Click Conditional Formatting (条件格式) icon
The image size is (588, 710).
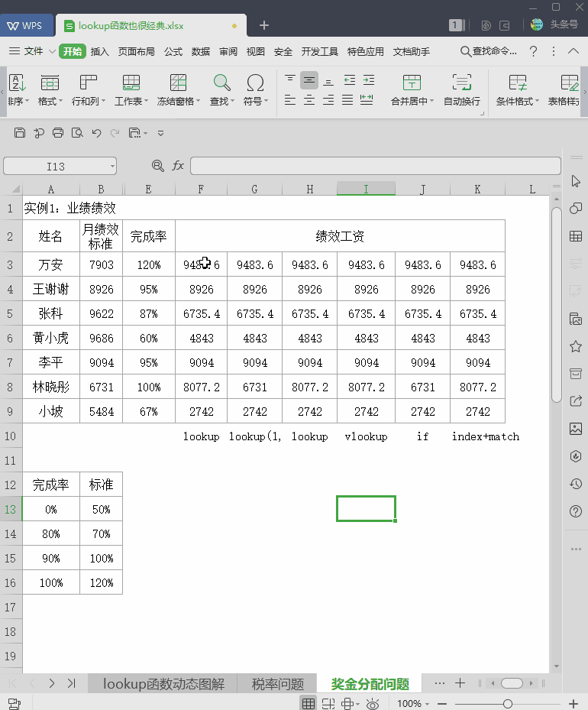coord(518,83)
